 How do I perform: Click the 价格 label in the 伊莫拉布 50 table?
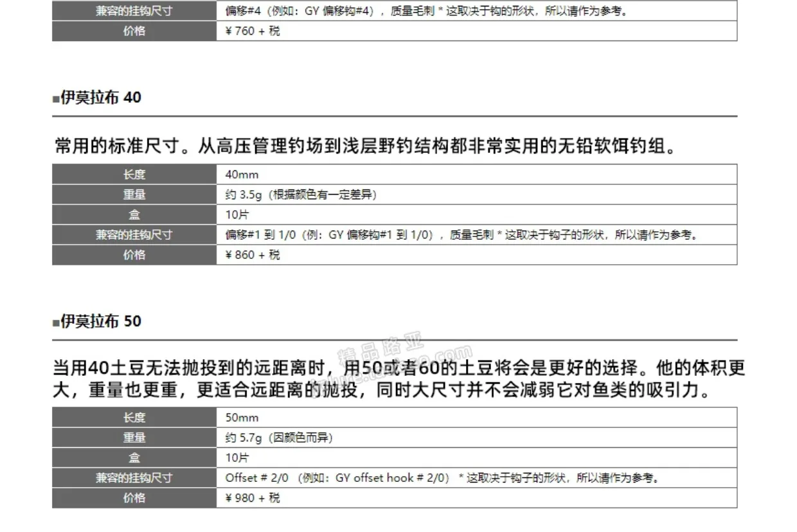(134, 498)
